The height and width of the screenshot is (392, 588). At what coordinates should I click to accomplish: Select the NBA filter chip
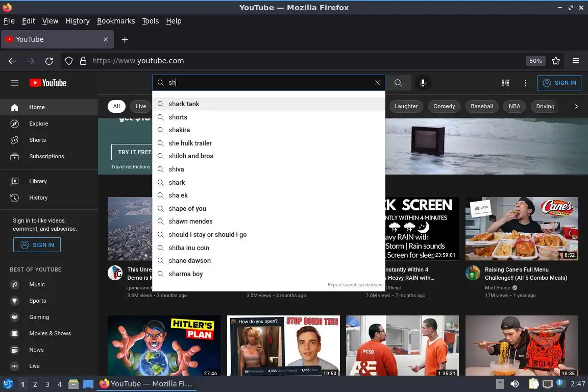[x=514, y=106]
